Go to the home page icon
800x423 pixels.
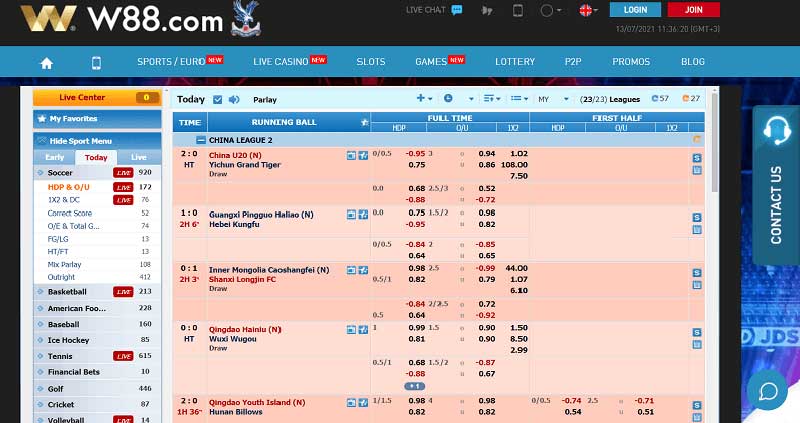[x=47, y=63]
